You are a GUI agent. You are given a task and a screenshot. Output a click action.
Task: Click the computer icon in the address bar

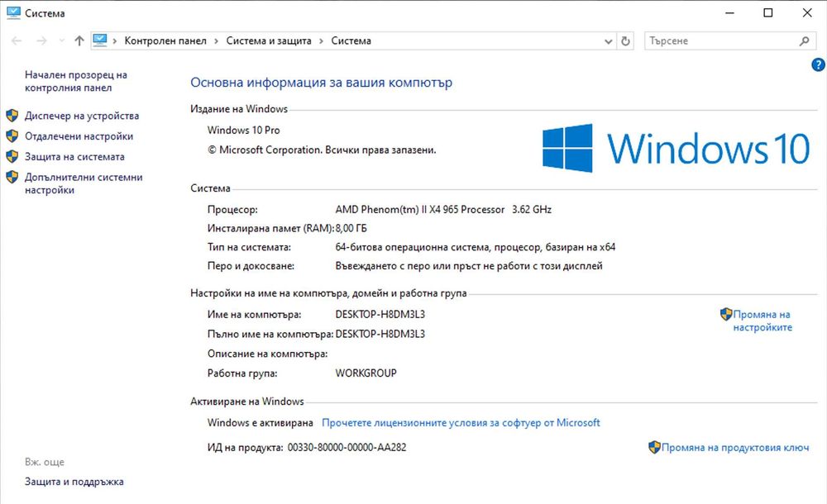pyautogui.click(x=100, y=40)
